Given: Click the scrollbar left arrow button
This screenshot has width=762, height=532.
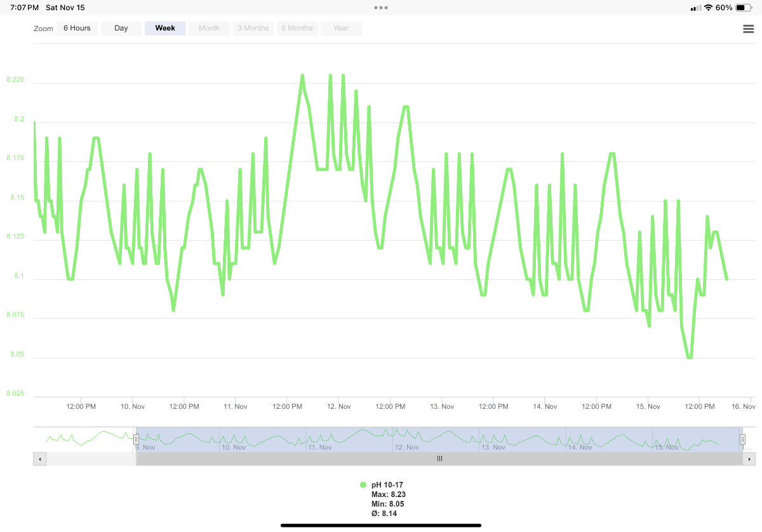Looking at the screenshot, I should coord(39,458).
